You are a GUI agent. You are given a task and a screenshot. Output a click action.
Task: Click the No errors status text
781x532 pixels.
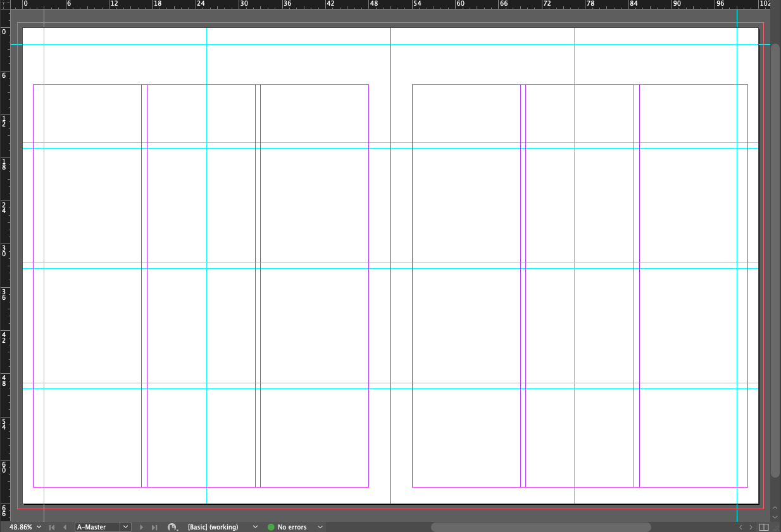click(292, 527)
